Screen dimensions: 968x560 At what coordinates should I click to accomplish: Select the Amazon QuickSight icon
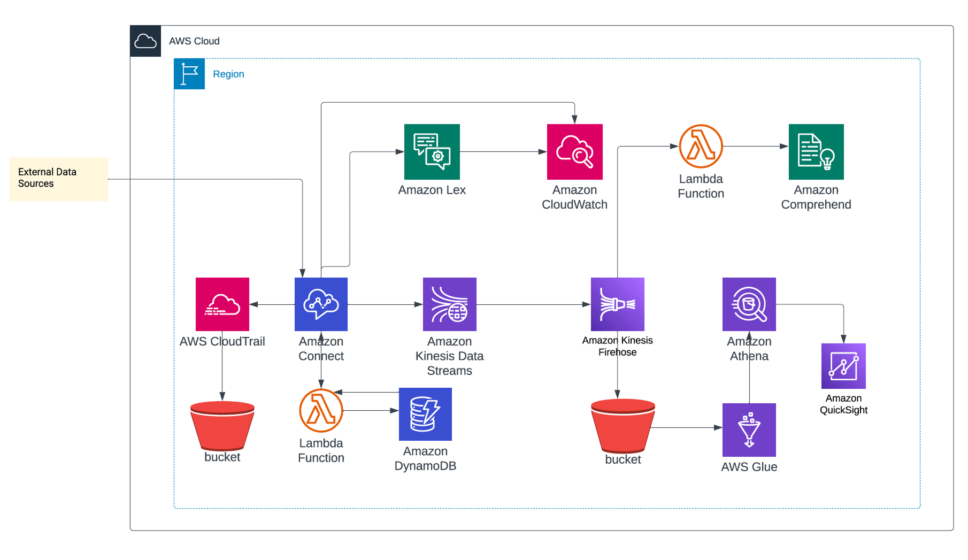[843, 366]
